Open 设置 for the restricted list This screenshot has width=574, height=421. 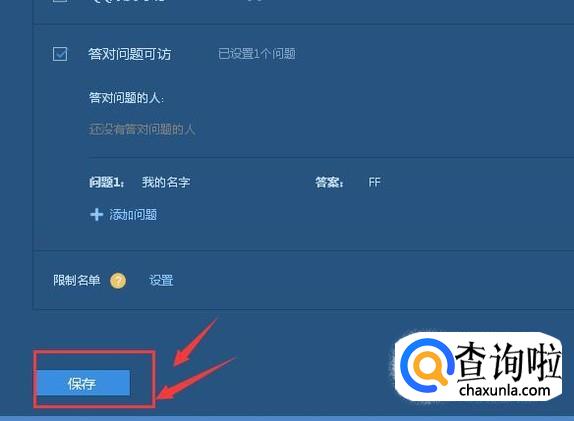[x=161, y=280]
